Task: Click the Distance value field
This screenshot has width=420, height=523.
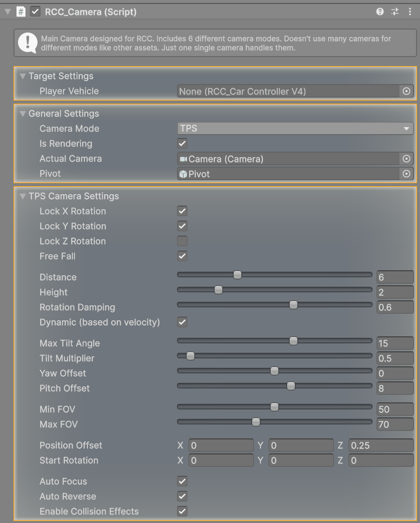Action: (x=395, y=277)
